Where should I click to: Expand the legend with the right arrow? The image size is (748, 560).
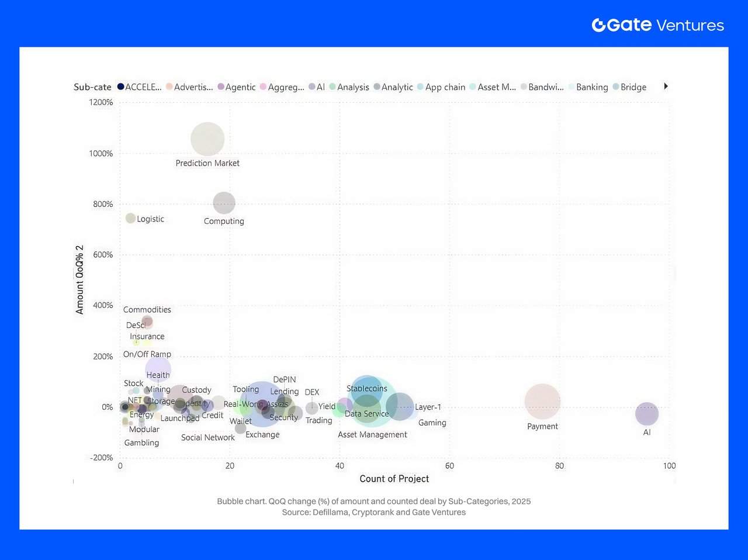coord(666,87)
